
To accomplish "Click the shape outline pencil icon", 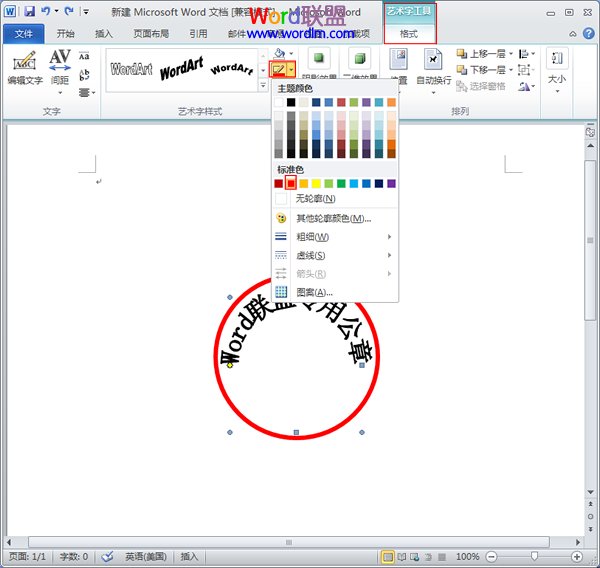I will coord(279,70).
